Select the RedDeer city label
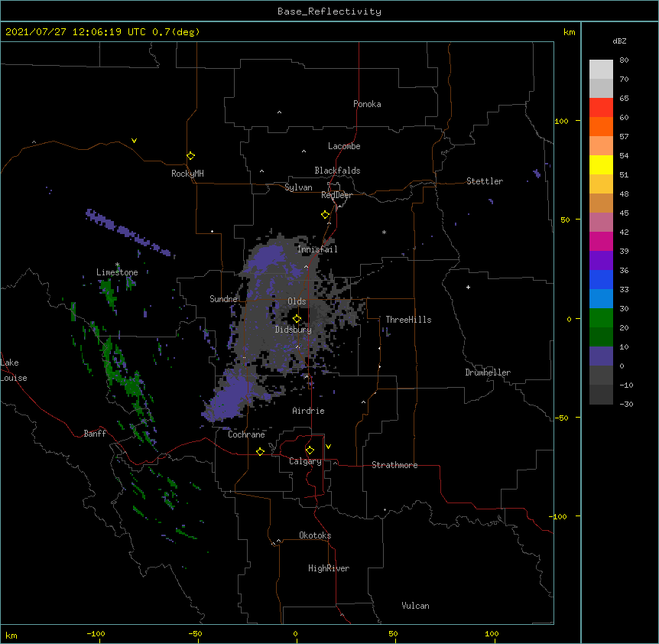This screenshot has width=659, height=644. point(336,195)
